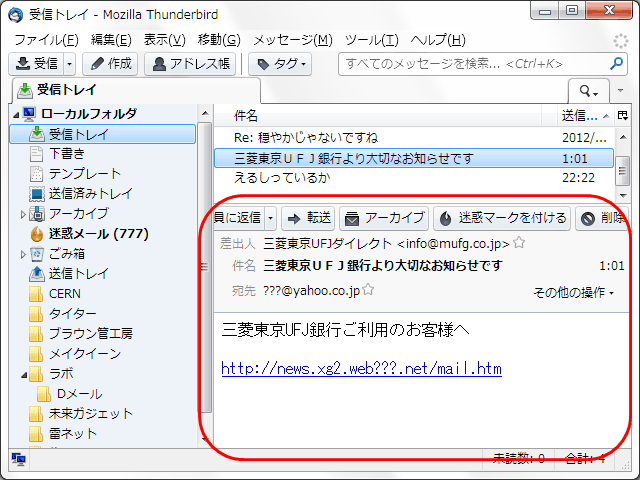This screenshot has width=640, height=480.
Task: Click the 受信 (Get Mail) toolbar button
Action: click(x=36, y=63)
